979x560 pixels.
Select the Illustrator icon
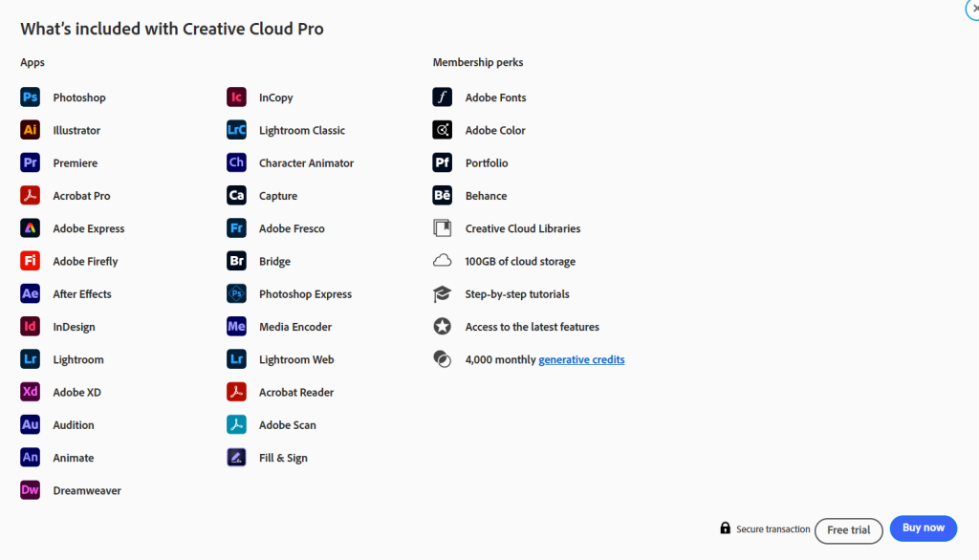[30, 130]
